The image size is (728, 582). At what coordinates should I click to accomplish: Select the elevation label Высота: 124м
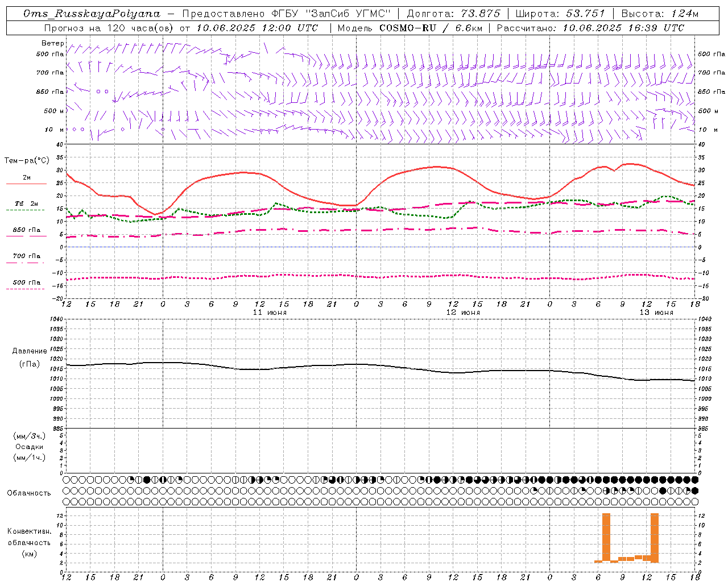(660, 14)
